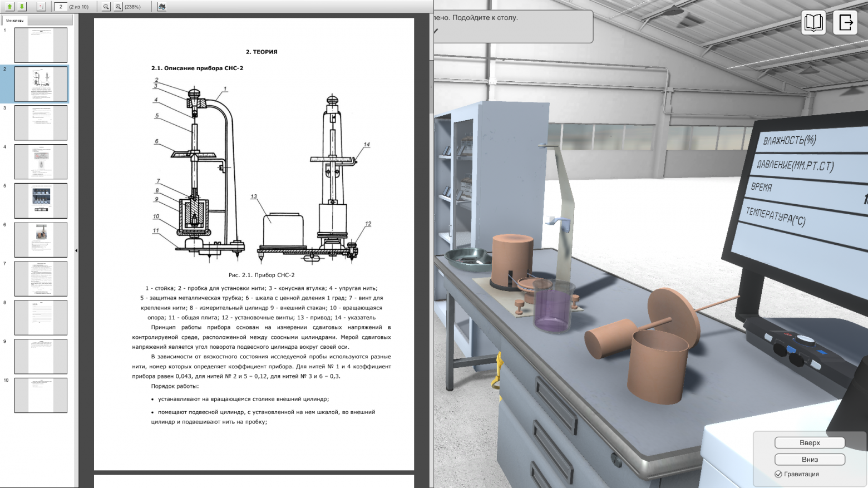Viewport: 868px width, 488px height.
Task: Exit the lab with the door-arrow icon
Action: (845, 23)
